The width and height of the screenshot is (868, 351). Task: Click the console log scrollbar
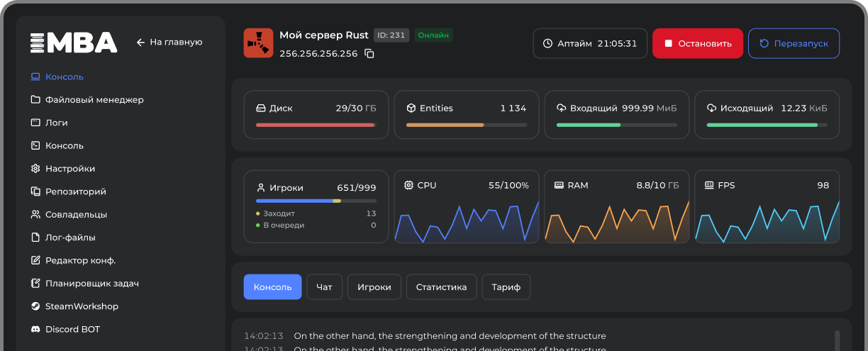point(838,340)
